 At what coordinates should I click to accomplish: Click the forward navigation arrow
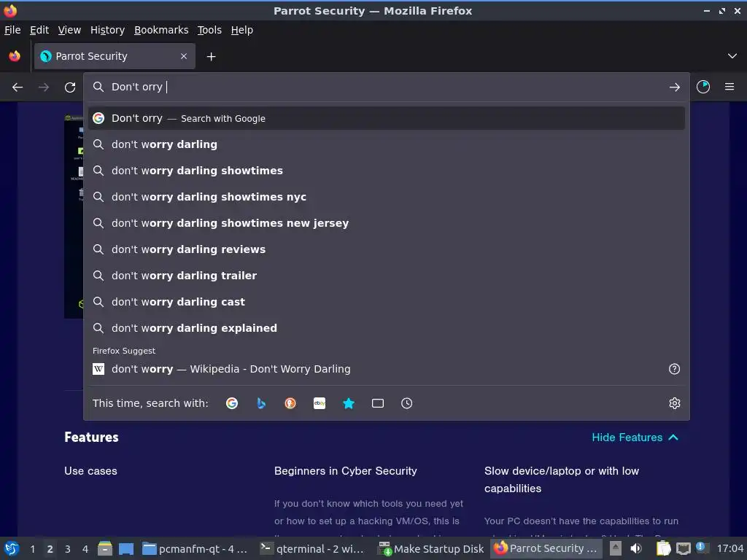coord(43,87)
